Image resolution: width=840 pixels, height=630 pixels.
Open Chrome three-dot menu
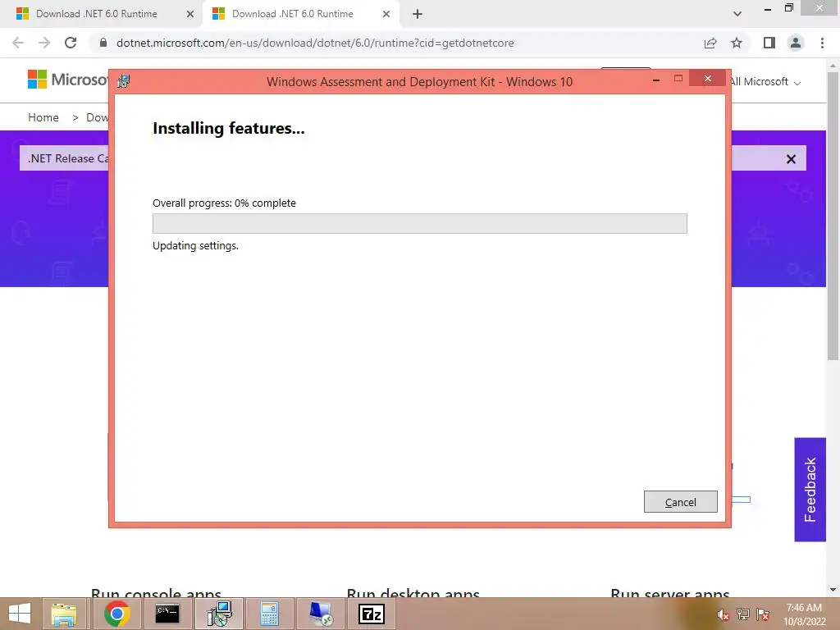(x=822, y=43)
